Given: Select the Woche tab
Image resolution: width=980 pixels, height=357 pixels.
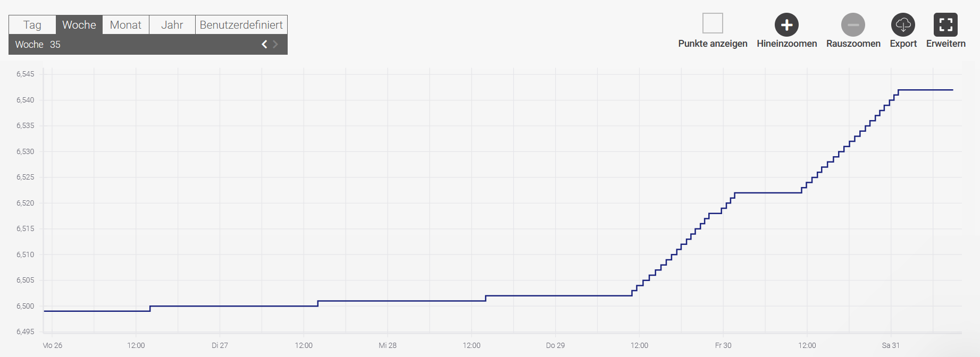Looking at the screenshot, I should [x=79, y=25].
